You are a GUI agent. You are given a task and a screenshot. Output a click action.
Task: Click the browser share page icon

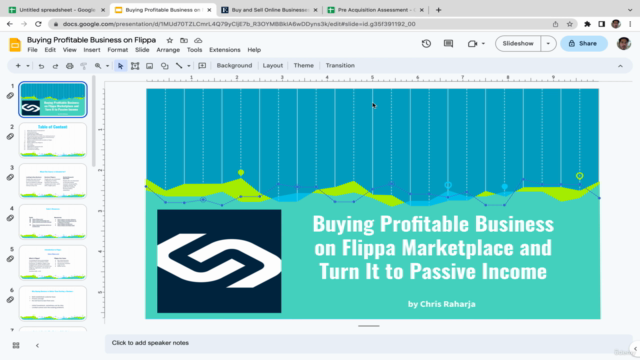556,24
